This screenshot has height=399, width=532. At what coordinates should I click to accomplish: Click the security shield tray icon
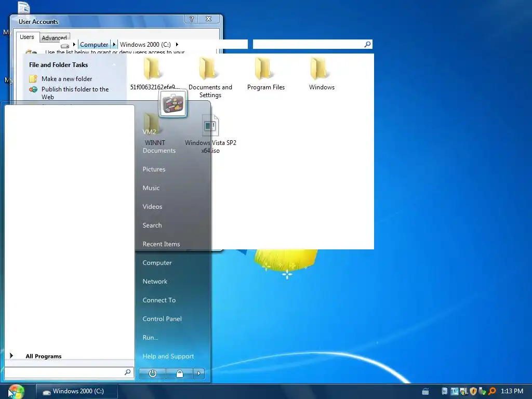tap(473, 391)
